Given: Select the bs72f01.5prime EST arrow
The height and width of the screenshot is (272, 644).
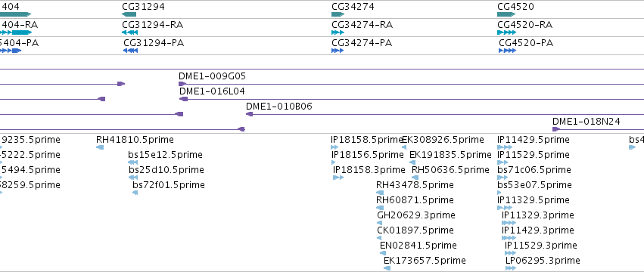Looking at the screenshot, I should pyautogui.click(x=135, y=193).
